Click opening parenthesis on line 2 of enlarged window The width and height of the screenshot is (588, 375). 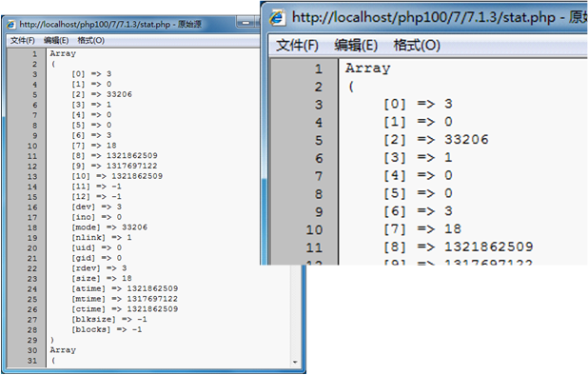351,87
